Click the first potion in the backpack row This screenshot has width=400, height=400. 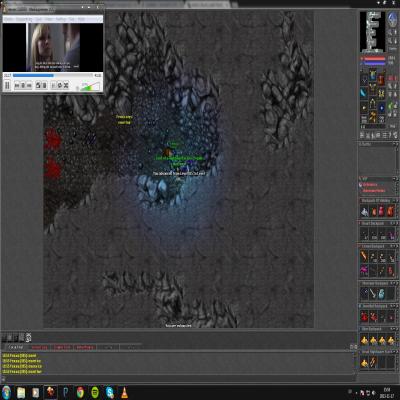(x=374, y=211)
